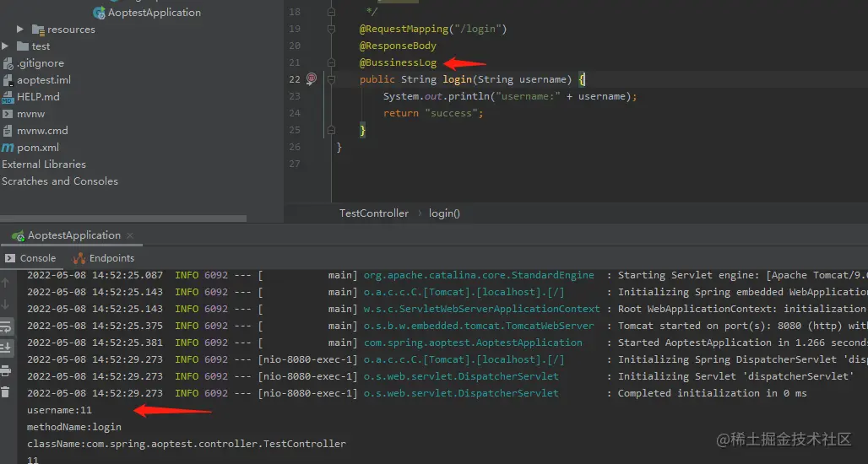Click the return "success" statement
Screen dimensions: 868x464
433,113
